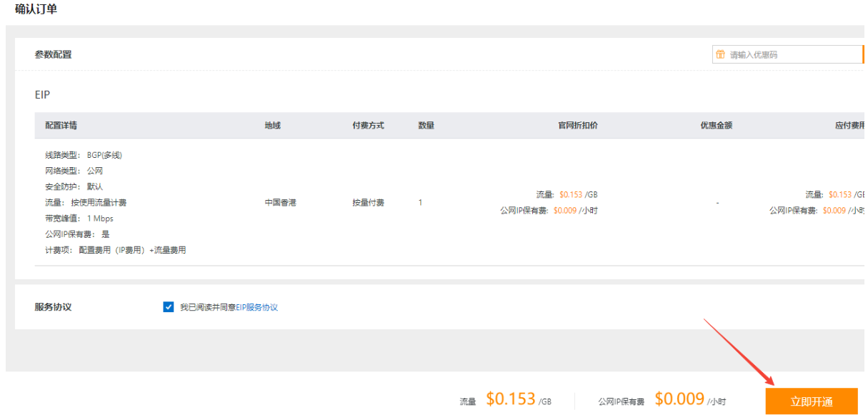This screenshot has width=868, height=415.
Task: Click the 确认订单 page heading
Action: coord(36,9)
